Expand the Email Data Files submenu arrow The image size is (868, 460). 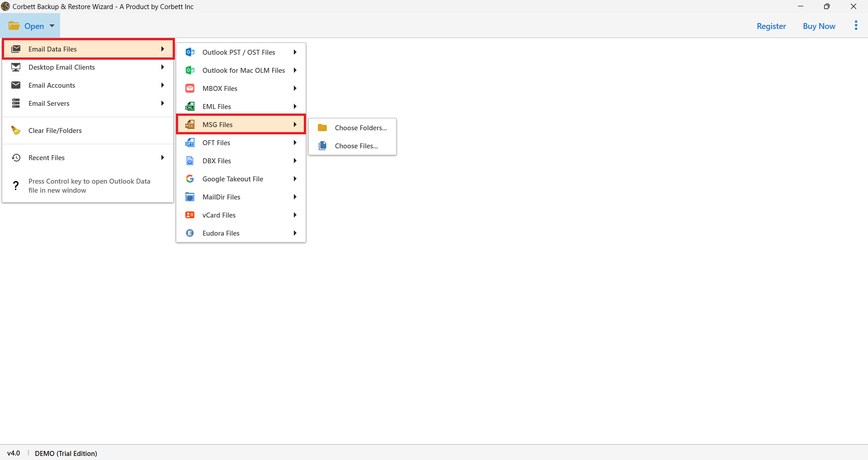tap(162, 49)
